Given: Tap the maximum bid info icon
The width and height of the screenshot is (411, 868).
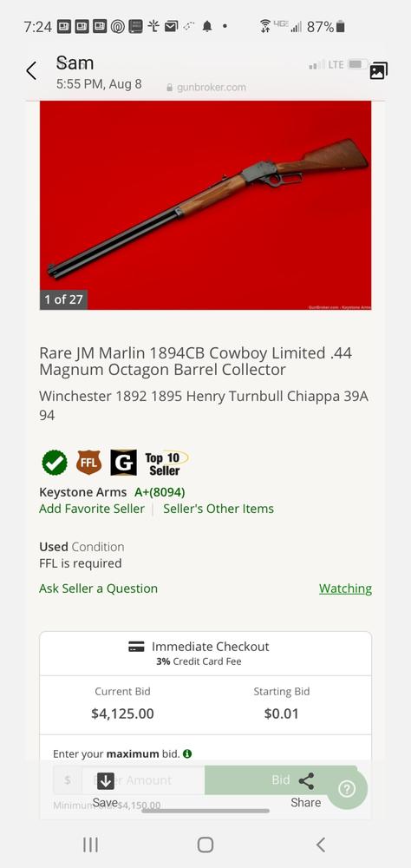Looking at the screenshot, I should pos(187,753).
